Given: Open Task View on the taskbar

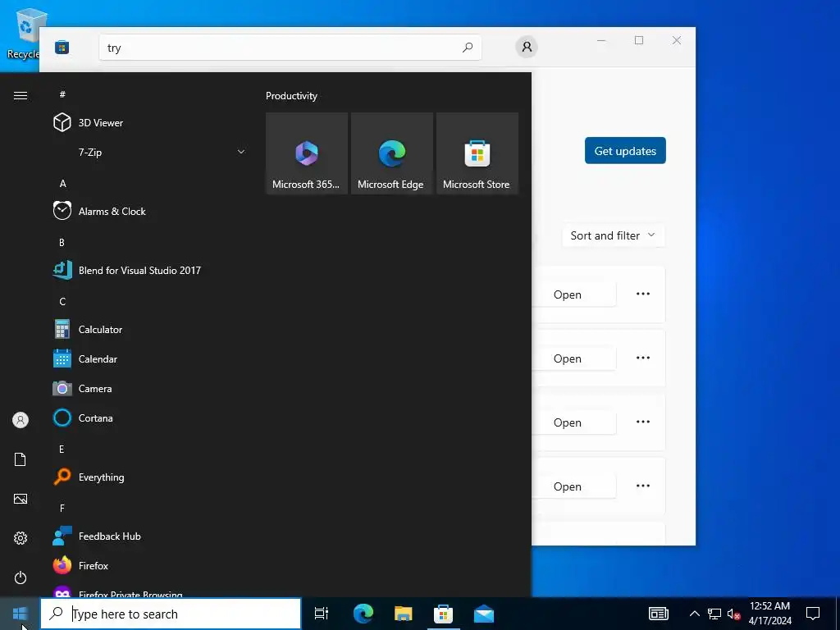Looking at the screenshot, I should (322, 614).
